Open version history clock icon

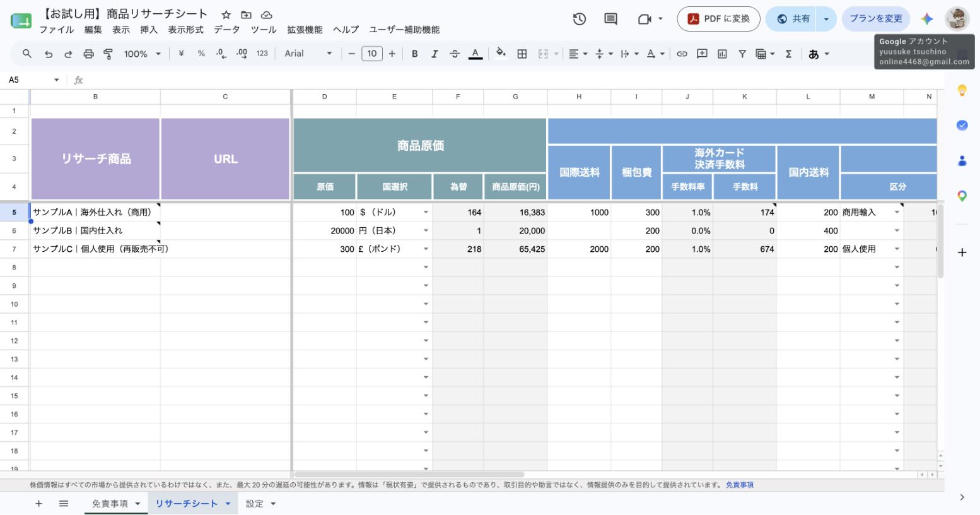[579, 19]
